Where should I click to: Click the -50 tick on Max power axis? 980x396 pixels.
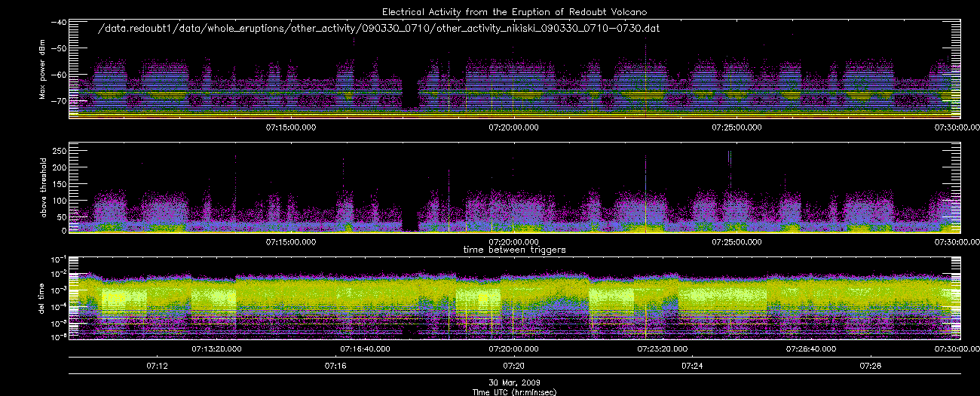(57, 48)
